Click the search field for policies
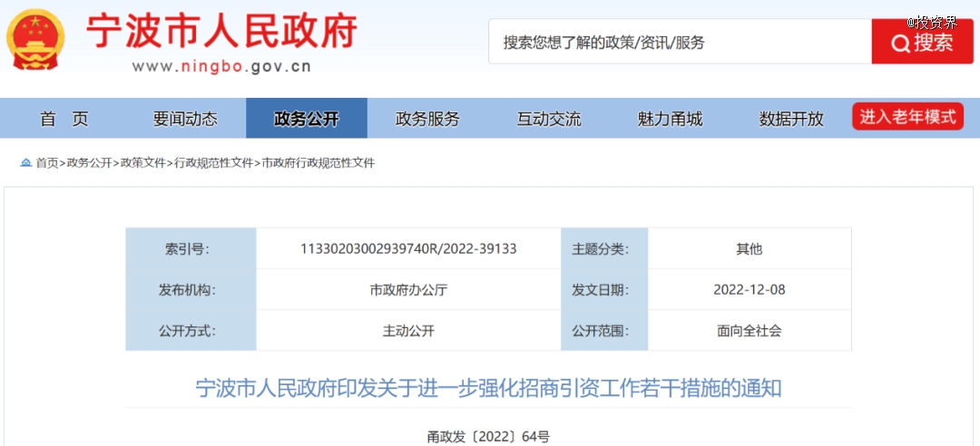 click(x=680, y=42)
